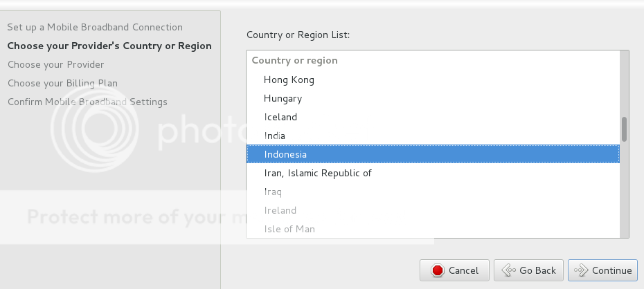The height and width of the screenshot is (289, 644).
Task: Choose Iceland from the list
Action: 280,117
